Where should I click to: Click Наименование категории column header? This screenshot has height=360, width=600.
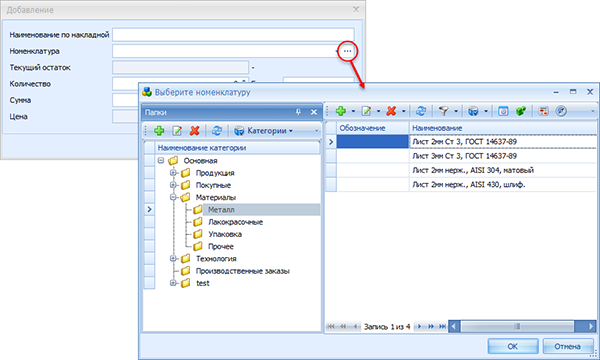[x=237, y=148]
